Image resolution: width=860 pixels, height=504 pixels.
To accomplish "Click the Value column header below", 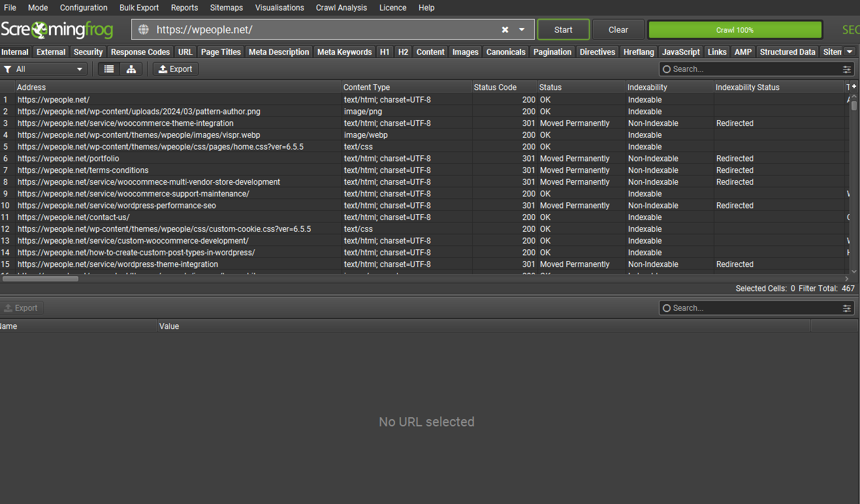I will (x=484, y=326).
